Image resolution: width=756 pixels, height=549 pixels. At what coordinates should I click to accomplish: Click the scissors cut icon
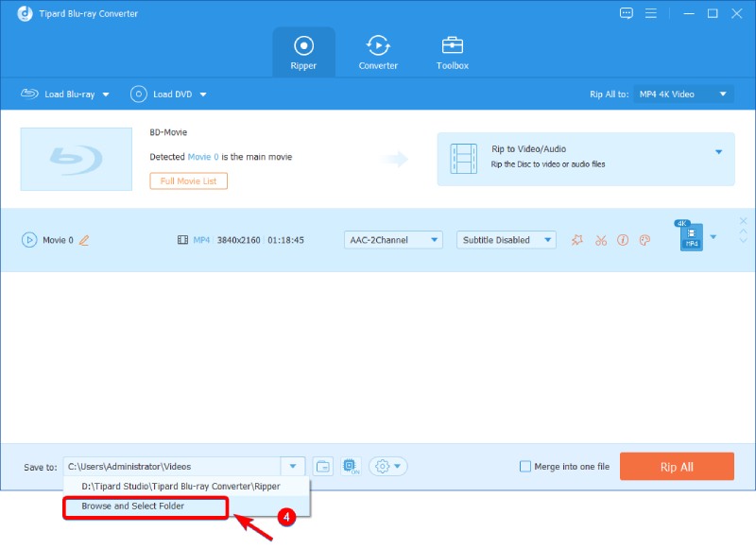point(601,240)
